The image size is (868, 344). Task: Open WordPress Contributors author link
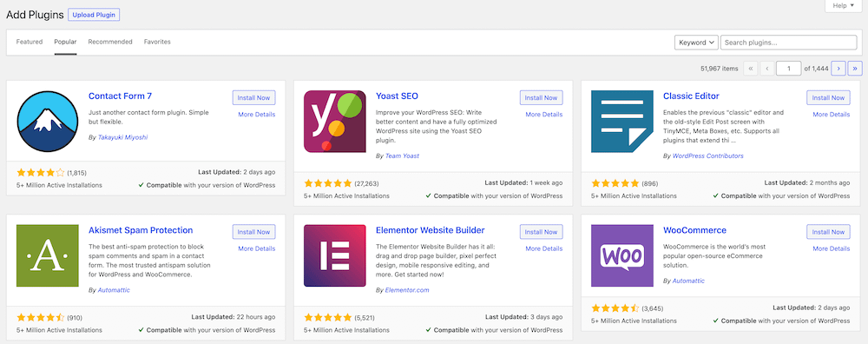click(x=708, y=155)
